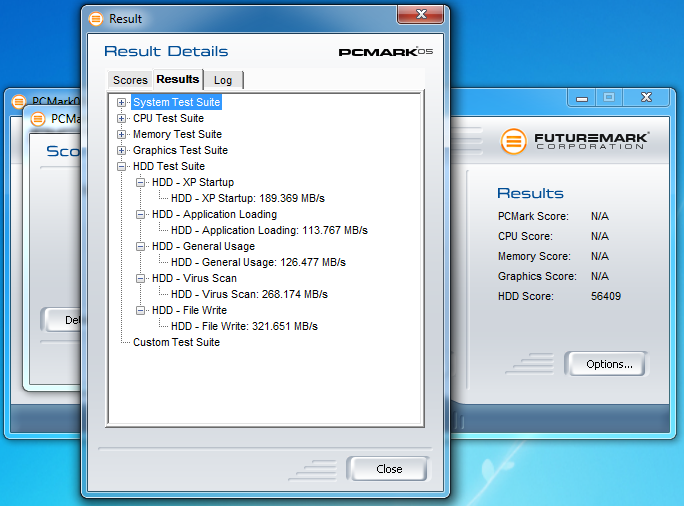This screenshot has height=506, width=684.
Task: Switch to the Scores tab
Action: point(130,80)
